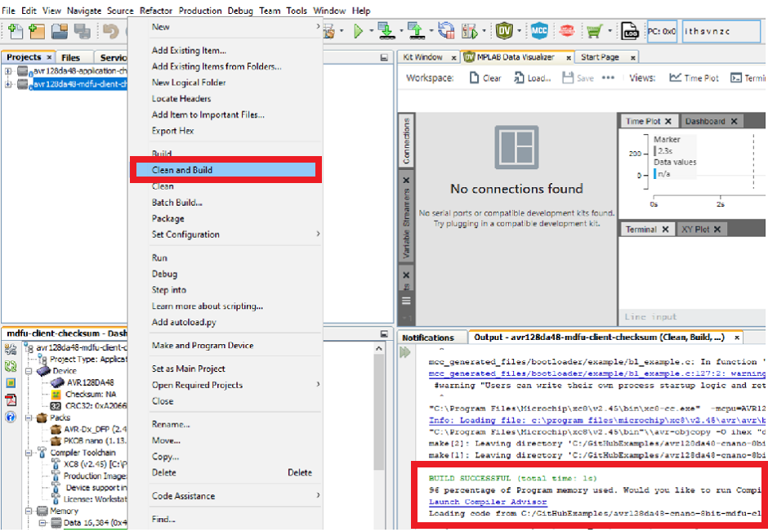Launch MCC Code Configurator icon
768x532 pixels.
[x=539, y=31]
